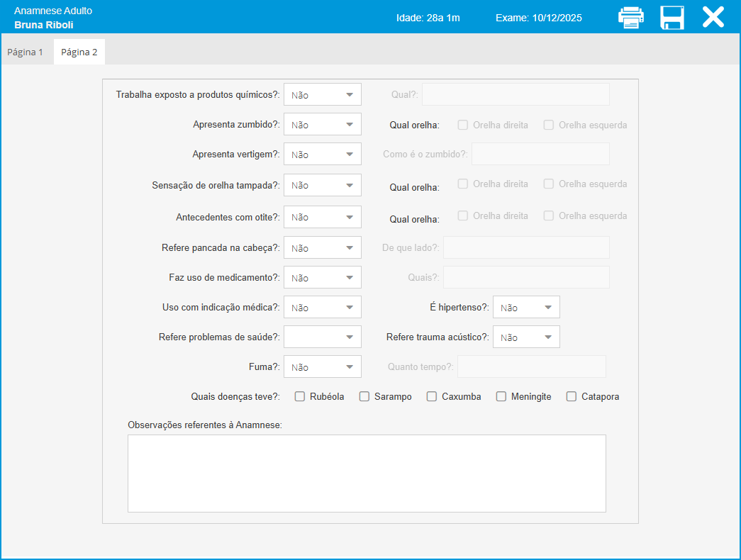The height and width of the screenshot is (560, 741).
Task: Expand the 'Apresenta zumbido' dropdown
Action: pos(323,125)
